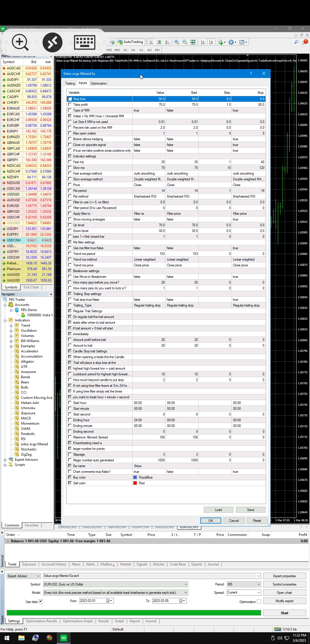Click the help question mark in dialog
Viewport: 310px width, 644px height.
(251, 73)
